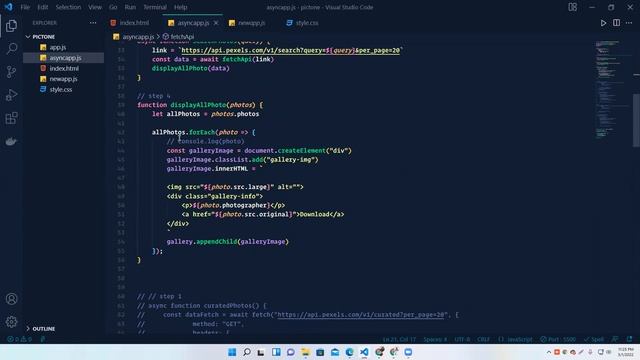Click the feedback icon in status bar
This screenshot has width=640, height=360.
[x=615, y=339]
